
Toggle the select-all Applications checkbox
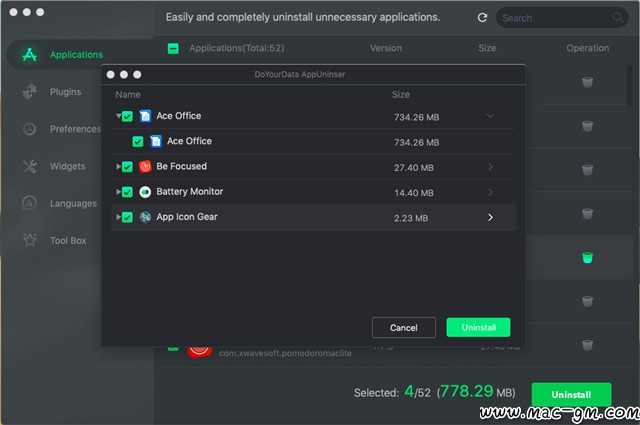coord(173,49)
